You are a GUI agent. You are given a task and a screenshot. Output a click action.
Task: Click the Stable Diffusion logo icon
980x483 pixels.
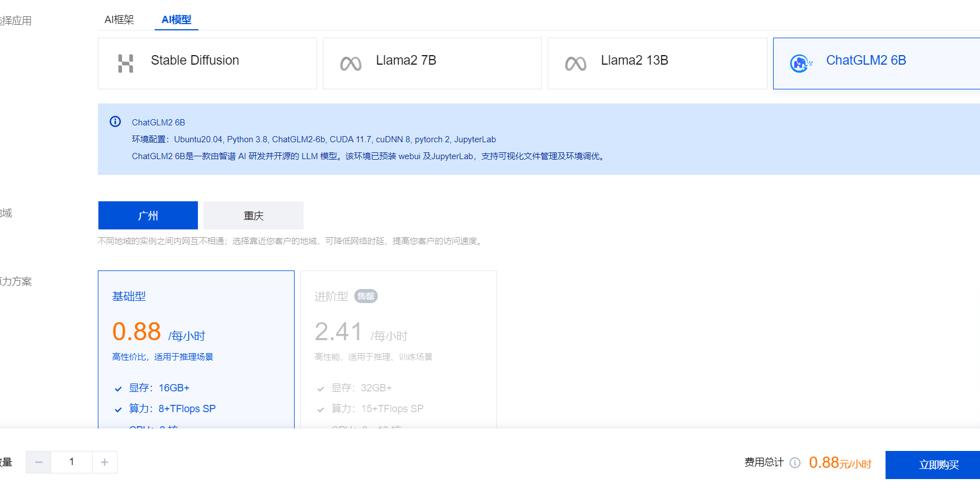[126, 64]
